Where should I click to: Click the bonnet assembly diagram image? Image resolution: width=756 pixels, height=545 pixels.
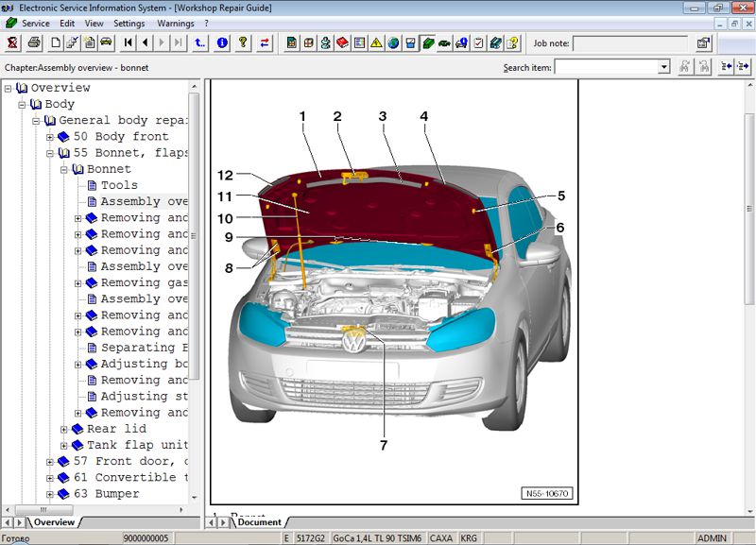coord(394,292)
